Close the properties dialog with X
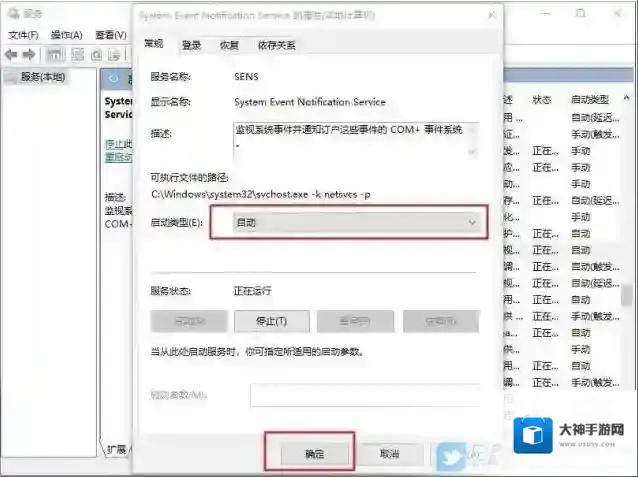This screenshot has height=477, width=638. (492, 15)
